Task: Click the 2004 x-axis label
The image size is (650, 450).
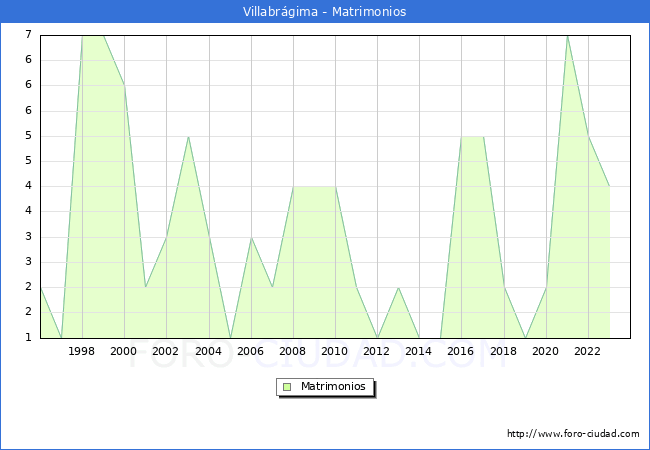Action: [x=209, y=351]
